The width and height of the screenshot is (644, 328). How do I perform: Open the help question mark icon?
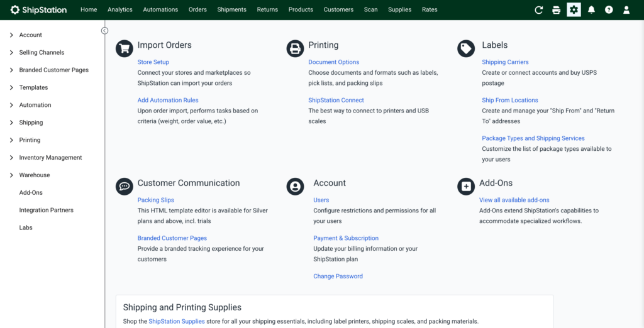tap(609, 10)
